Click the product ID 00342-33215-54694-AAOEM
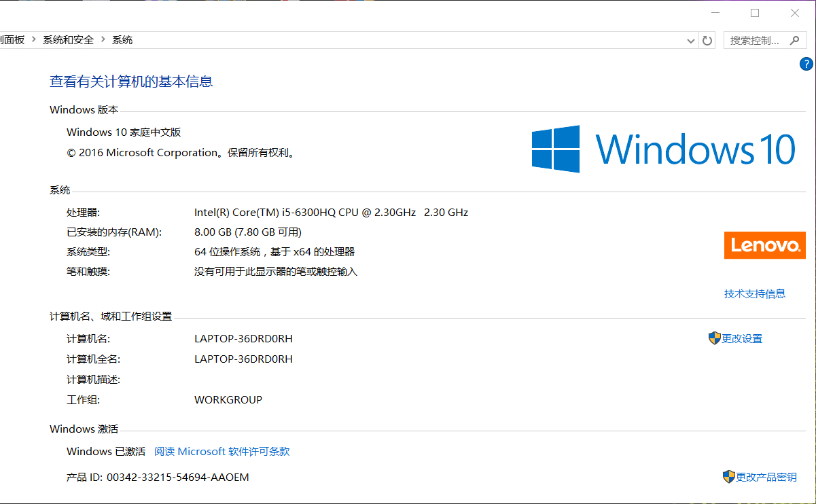This screenshot has width=816, height=504. (178, 477)
